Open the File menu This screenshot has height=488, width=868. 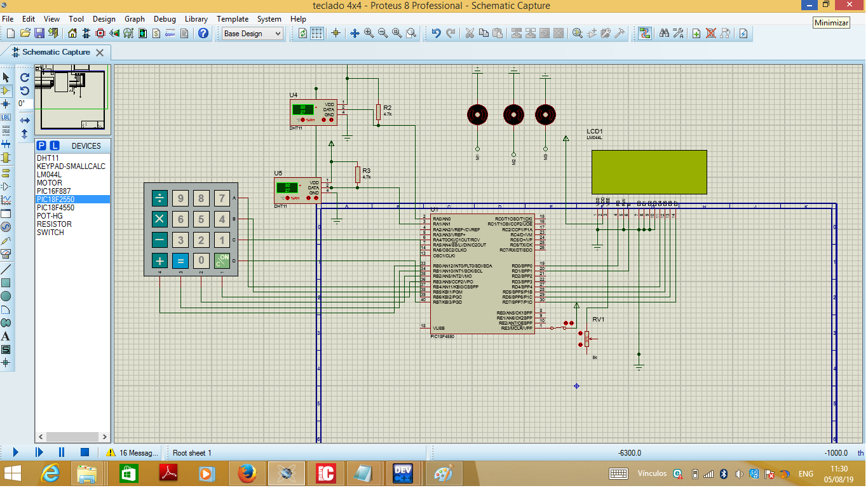(x=8, y=19)
